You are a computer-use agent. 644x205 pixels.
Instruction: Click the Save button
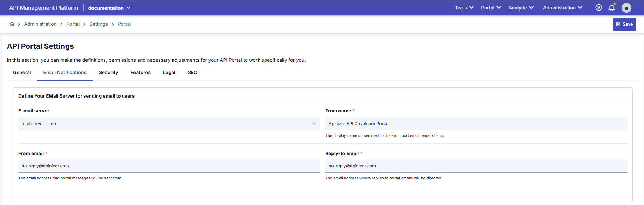(x=624, y=24)
